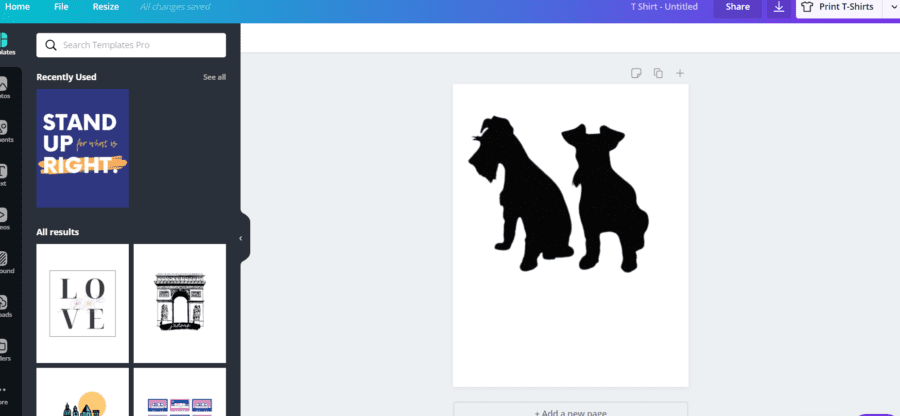
Task: Click the magnifier search icon
Action: pos(51,45)
